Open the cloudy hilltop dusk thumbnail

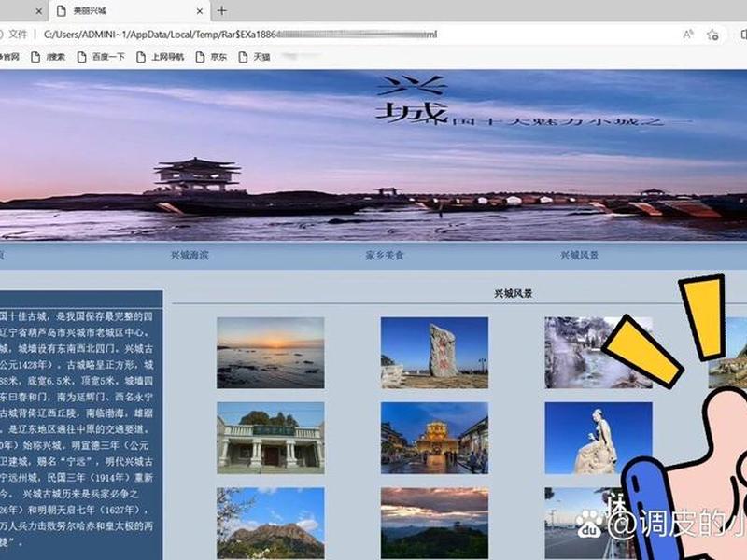(x=434, y=523)
